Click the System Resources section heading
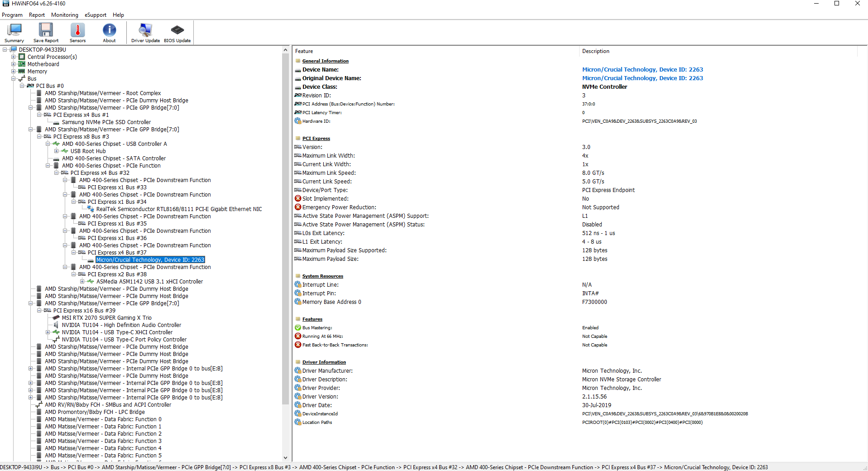This screenshot has width=868, height=471. (x=322, y=276)
